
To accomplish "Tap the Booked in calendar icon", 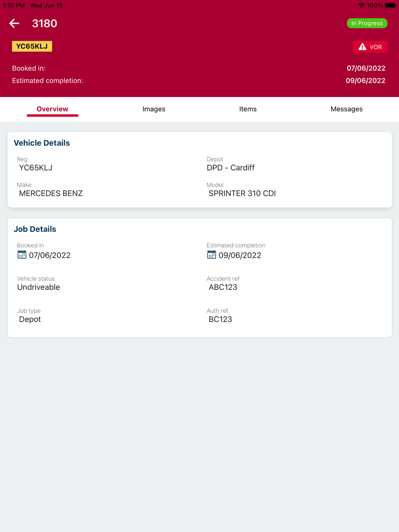I will [x=22, y=255].
